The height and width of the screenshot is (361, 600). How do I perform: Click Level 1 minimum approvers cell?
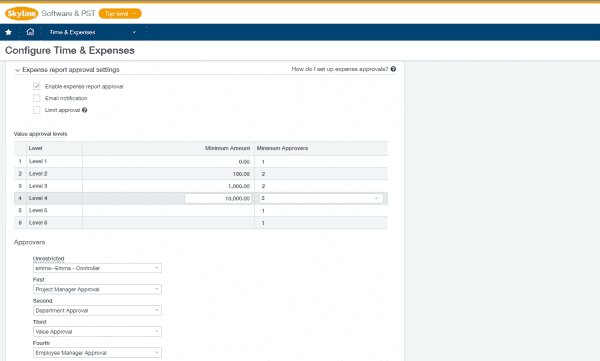[x=321, y=162]
